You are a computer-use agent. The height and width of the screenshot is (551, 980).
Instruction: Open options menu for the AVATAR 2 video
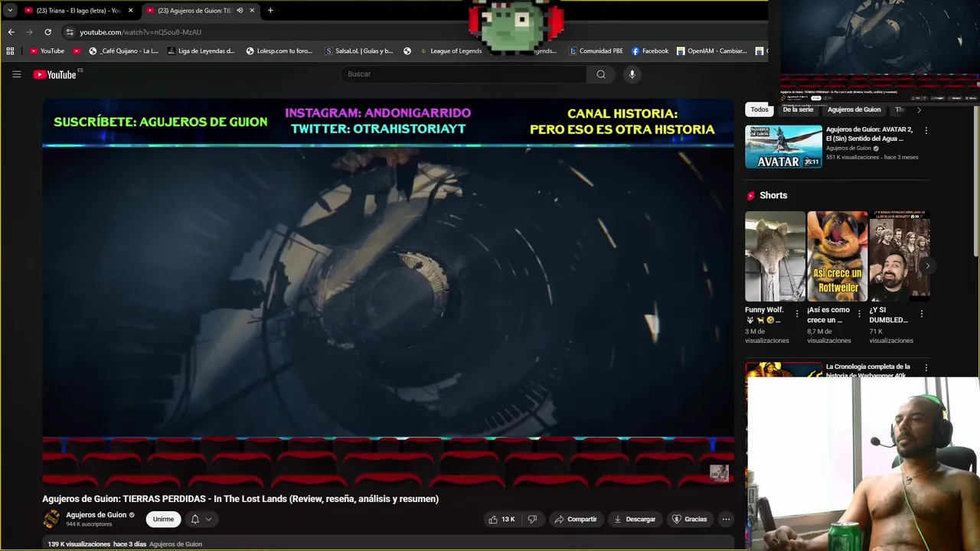tap(926, 131)
